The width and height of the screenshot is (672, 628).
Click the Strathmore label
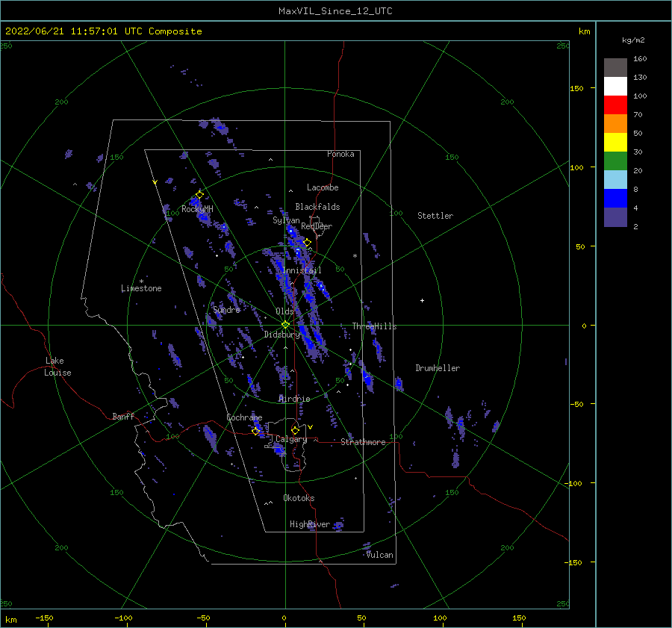(363, 442)
